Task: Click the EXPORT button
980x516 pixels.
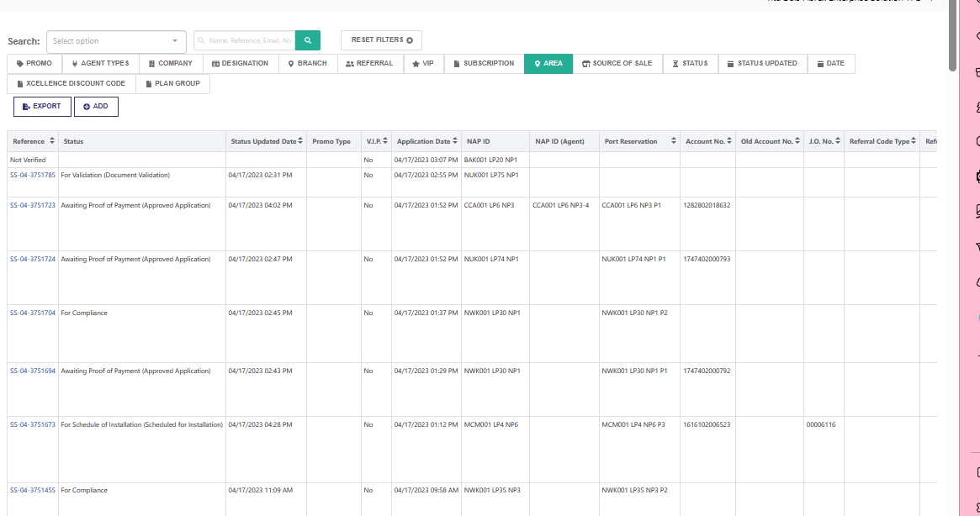Action: point(42,107)
